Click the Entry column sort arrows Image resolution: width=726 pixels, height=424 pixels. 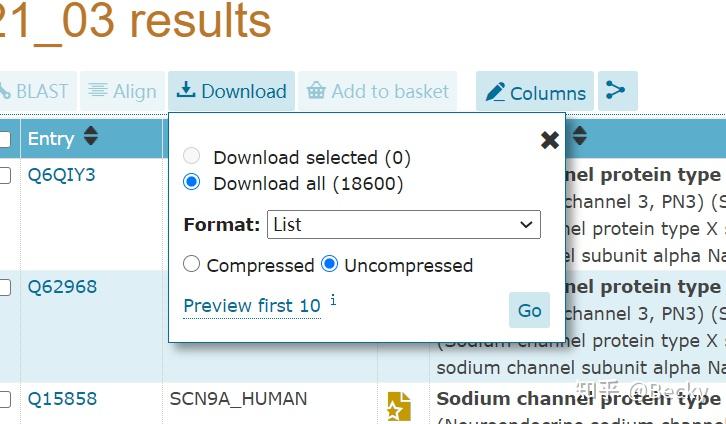tap(91, 138)
